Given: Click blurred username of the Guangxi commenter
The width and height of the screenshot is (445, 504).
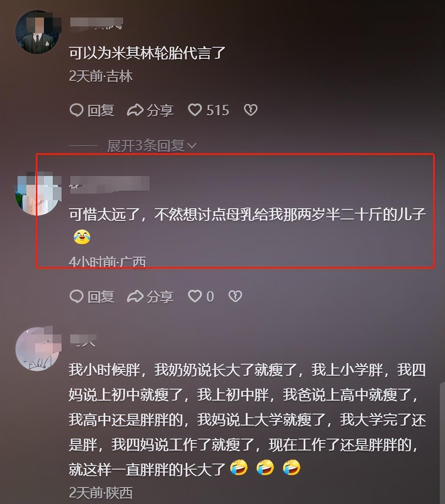Looking at the screenshot, I should click(110, 183).
